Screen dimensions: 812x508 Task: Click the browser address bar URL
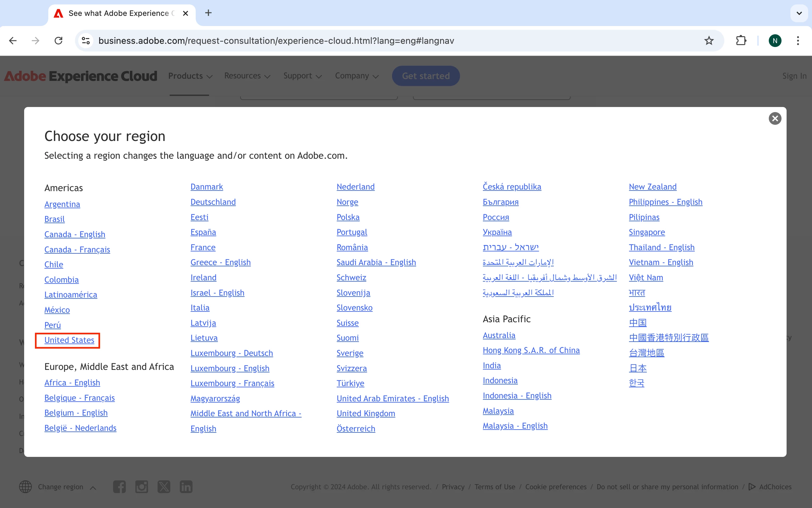pos(276,41)
